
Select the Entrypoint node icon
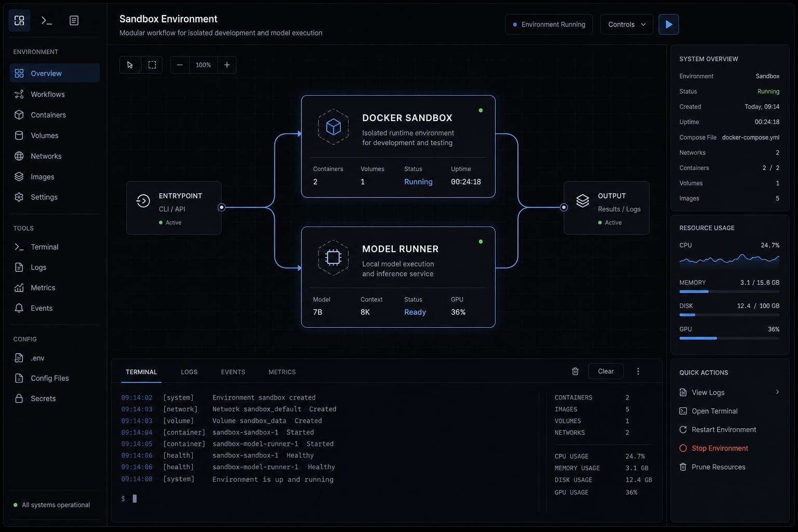coord(143,201)
